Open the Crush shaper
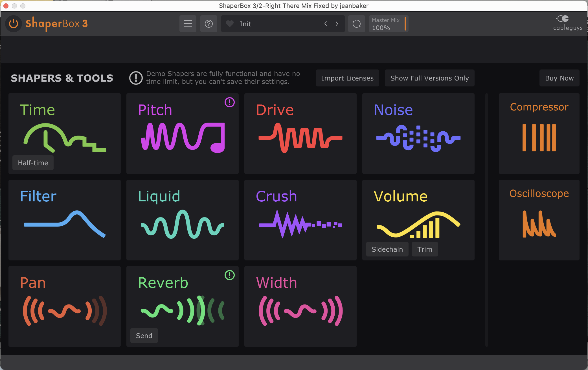Viewport: 588px width, 370px height. click(300, 220)
